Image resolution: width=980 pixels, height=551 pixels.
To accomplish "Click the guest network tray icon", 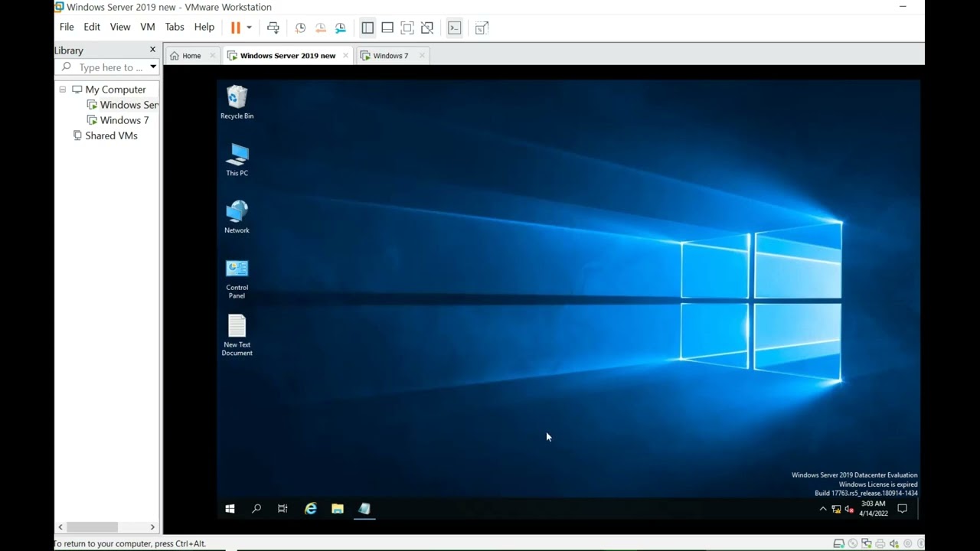I will (x=836, y=509).
